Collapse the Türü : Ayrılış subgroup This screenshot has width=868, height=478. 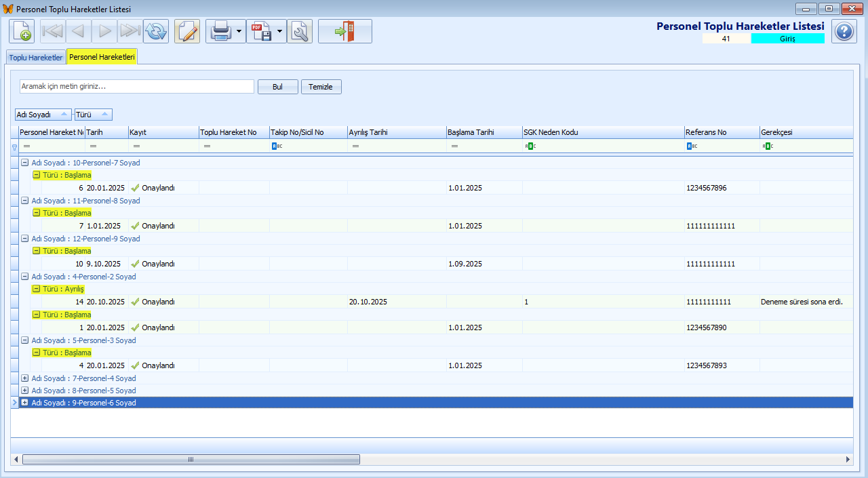[37, 289]
